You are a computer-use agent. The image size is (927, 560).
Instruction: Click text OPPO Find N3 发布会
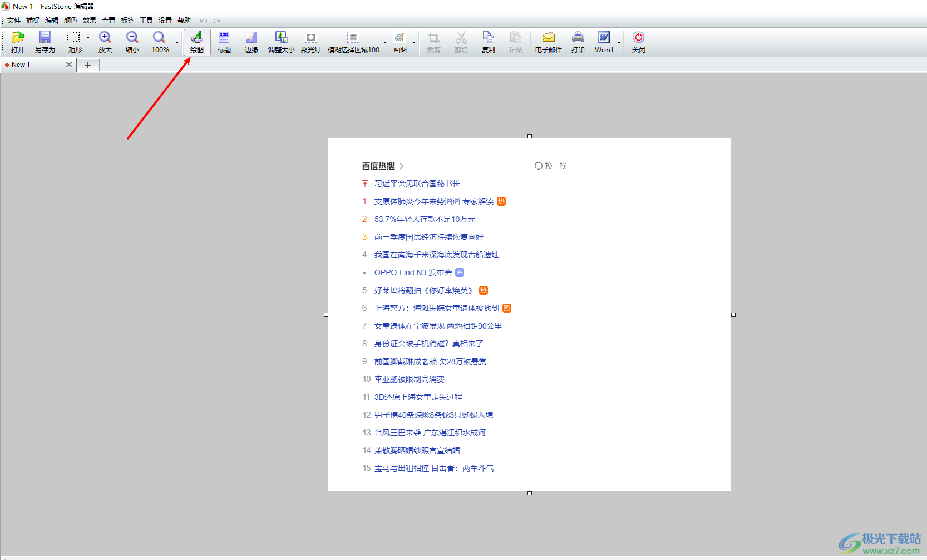(413, 272)
